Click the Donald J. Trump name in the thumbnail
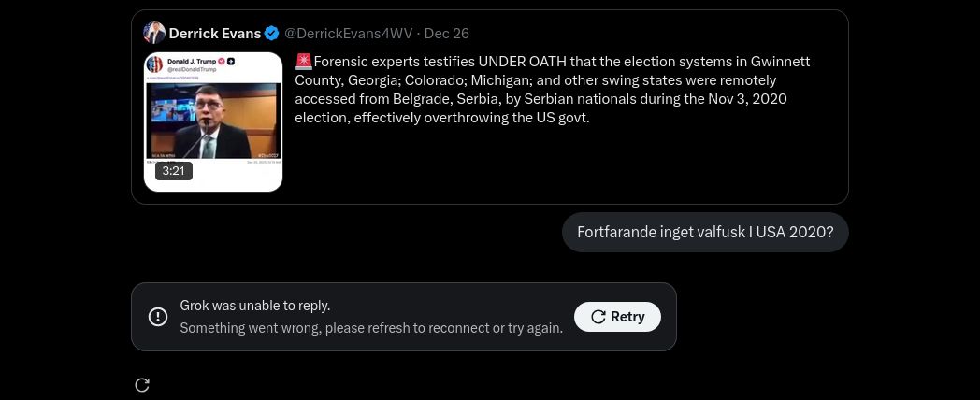This screenshot has width=980, height=400. click(190, 61)
